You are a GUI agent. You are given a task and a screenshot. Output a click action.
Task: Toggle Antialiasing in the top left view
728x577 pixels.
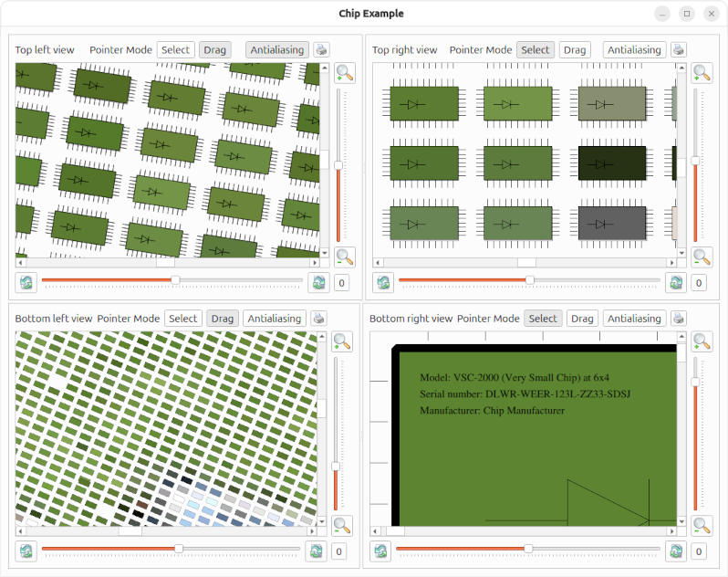click(277, 50)
